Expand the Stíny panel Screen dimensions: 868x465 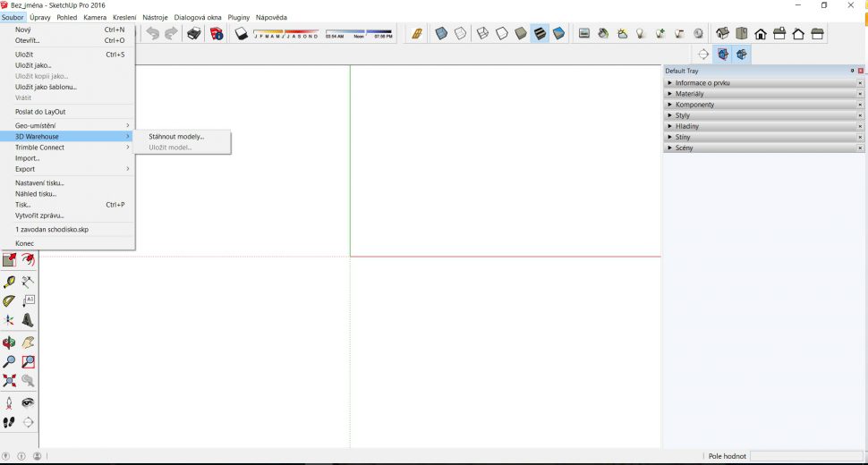[764, 137]
